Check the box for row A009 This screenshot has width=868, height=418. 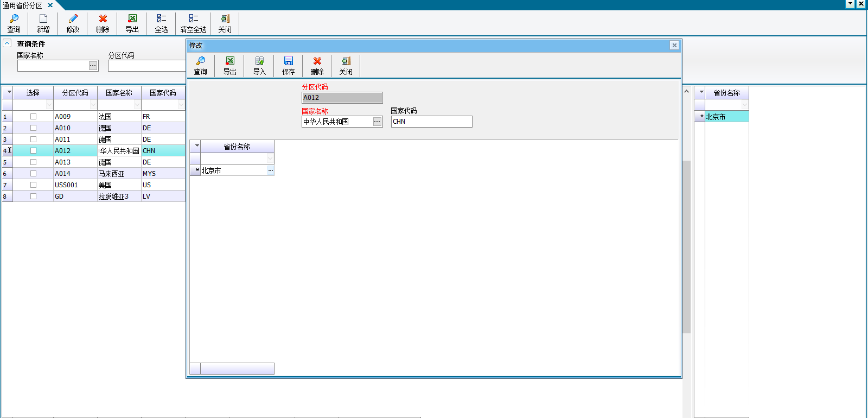tap(33, 117)
